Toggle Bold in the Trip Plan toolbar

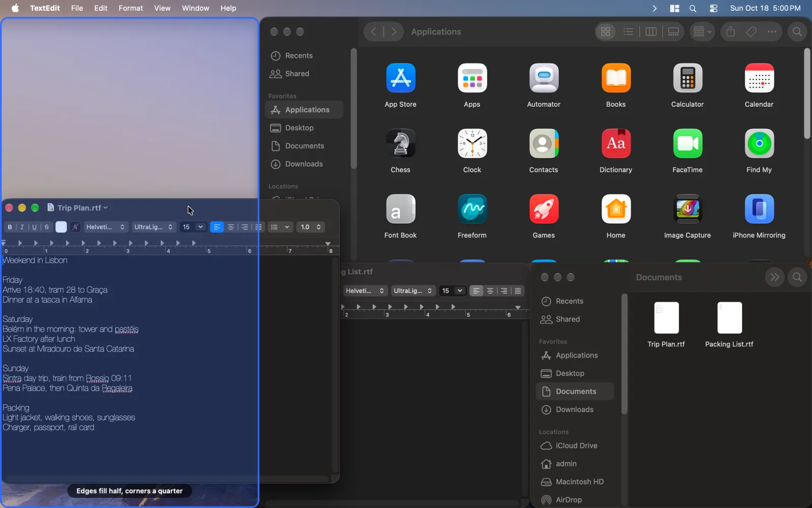tap(10, 227)
